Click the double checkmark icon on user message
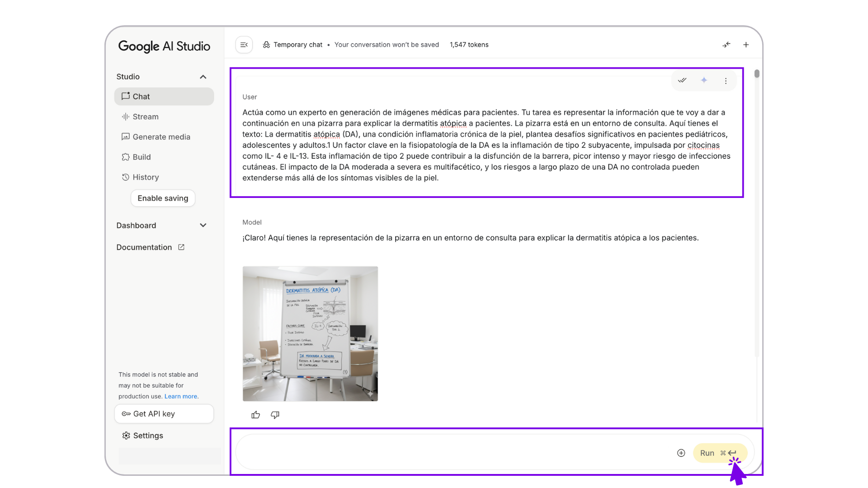Screen dimensions: 868x488 682,80
